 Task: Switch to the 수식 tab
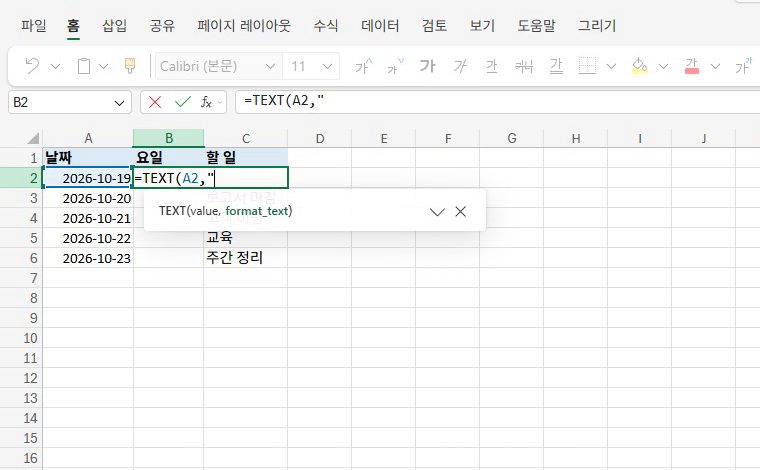325,25
